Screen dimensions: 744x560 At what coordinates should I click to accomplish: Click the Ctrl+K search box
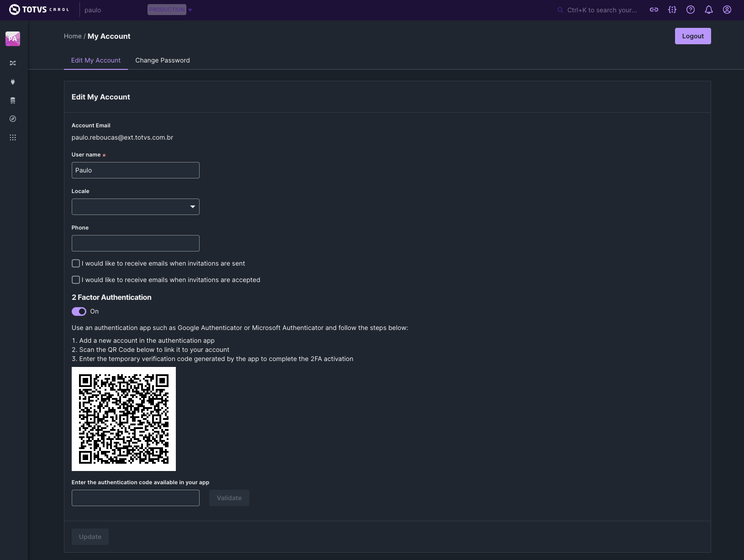point(602,10)
